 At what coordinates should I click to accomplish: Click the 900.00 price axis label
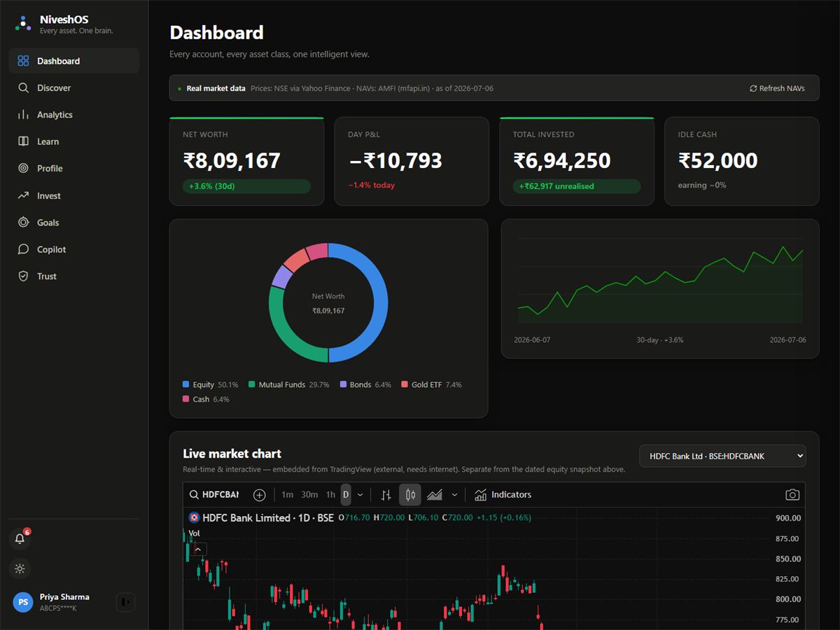point(788,518)
